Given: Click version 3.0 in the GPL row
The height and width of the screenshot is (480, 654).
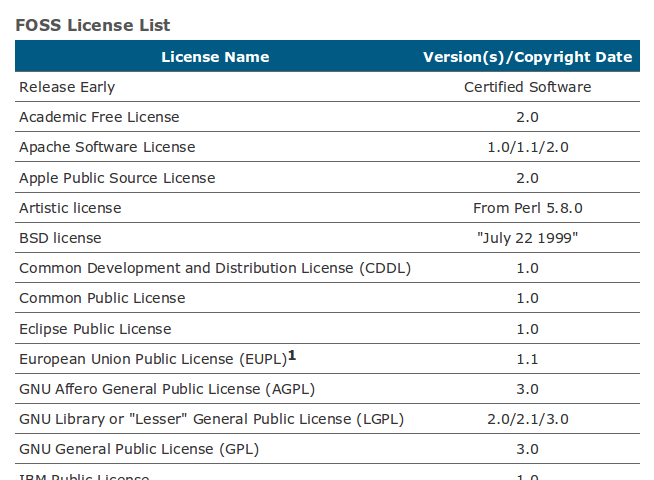Looking at the screenshot, I should click(528, 449).
